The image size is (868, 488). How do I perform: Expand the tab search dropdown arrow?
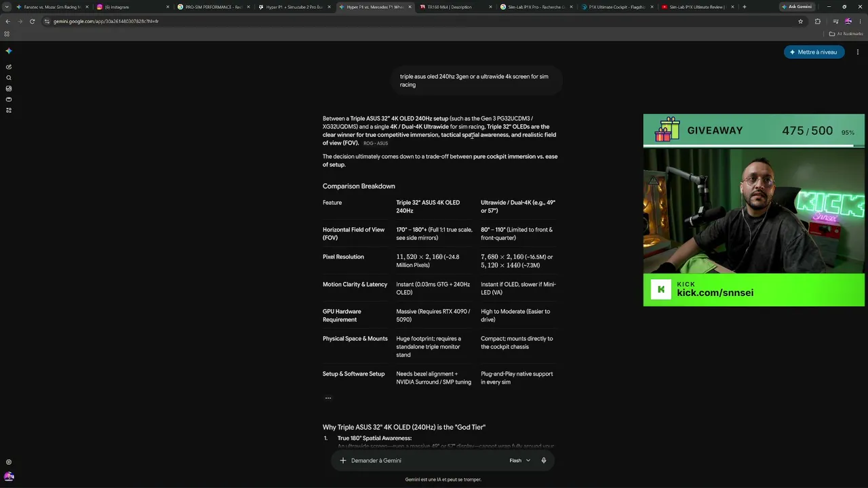[x=7, y=7]
